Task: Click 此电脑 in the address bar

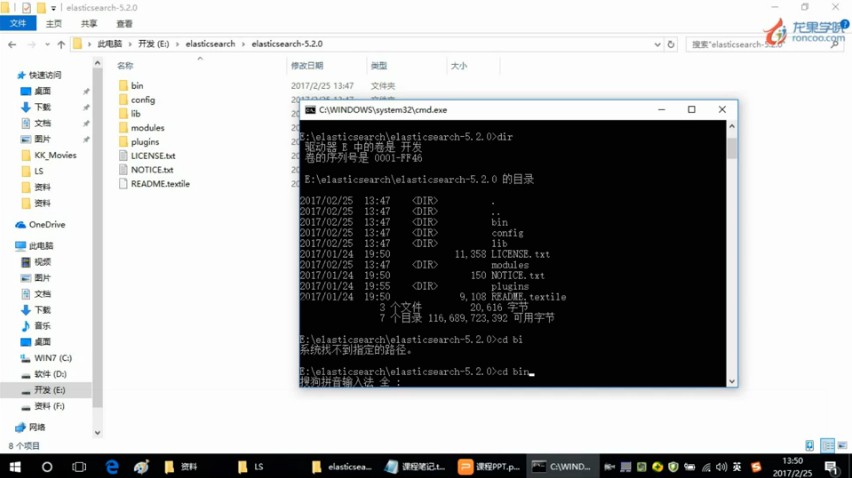Action: pyautogui.click(x=109, y=43)
